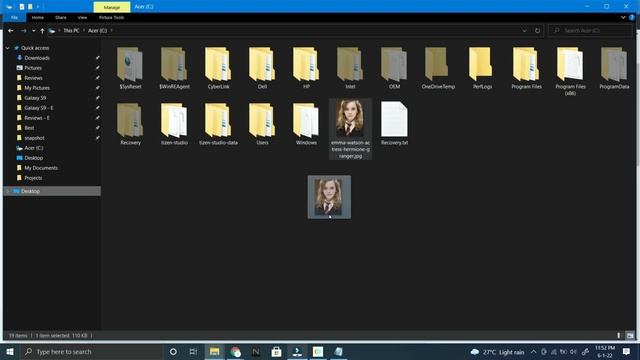Select the Users folder

pyautogui.click(x=262, y=124)
